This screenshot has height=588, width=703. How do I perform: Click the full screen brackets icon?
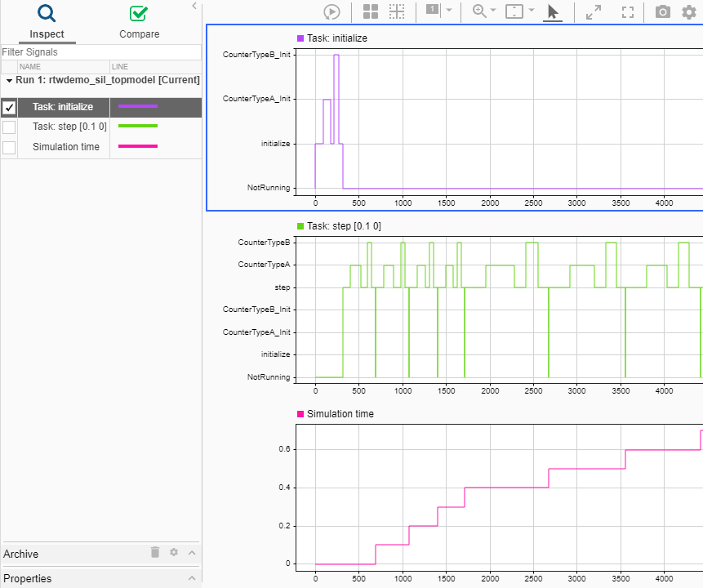[628, 11]
